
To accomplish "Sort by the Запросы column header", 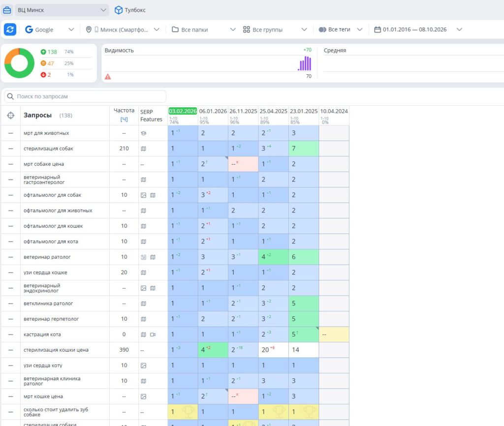I will coord(37,115).
